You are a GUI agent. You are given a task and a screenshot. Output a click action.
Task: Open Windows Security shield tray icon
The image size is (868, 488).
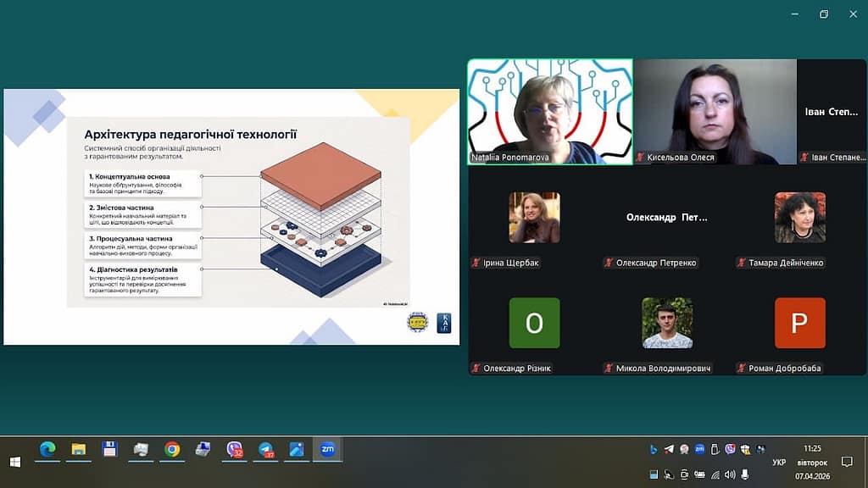click(x=745, y=449)
